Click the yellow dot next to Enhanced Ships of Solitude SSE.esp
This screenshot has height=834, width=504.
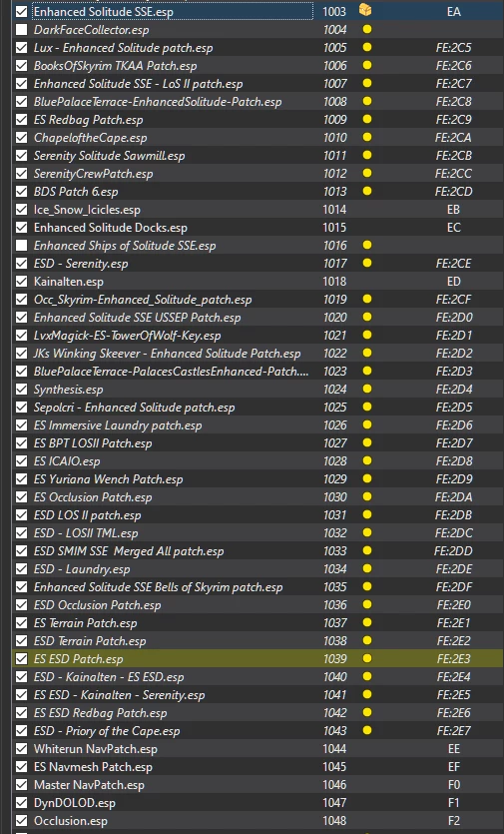click(x=367, y=245)
